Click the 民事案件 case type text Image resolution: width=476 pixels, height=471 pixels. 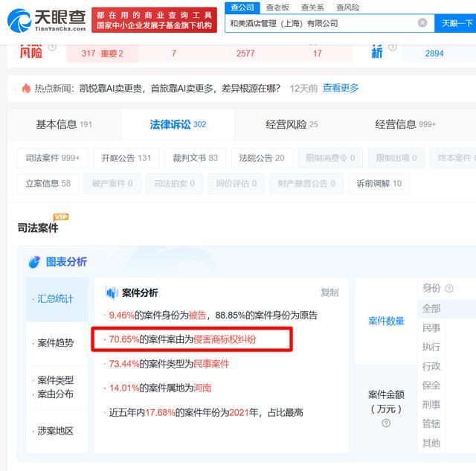click(211, 364)
